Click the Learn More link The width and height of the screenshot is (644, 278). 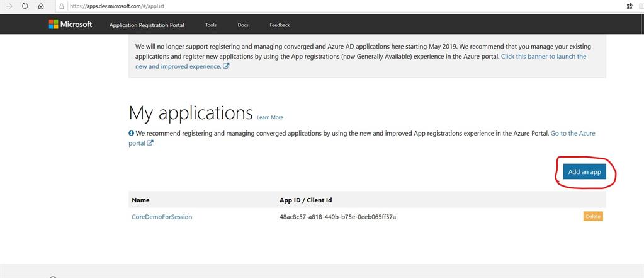(270, 117)
